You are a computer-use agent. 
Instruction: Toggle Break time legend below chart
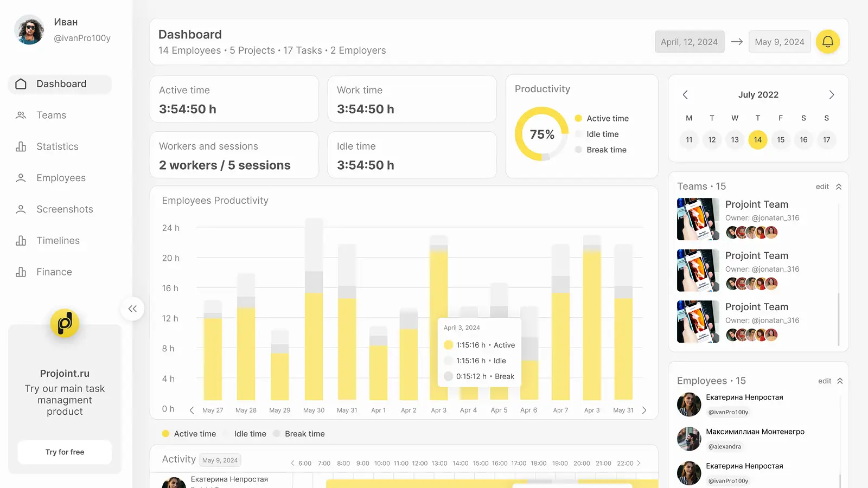(299, 434)
